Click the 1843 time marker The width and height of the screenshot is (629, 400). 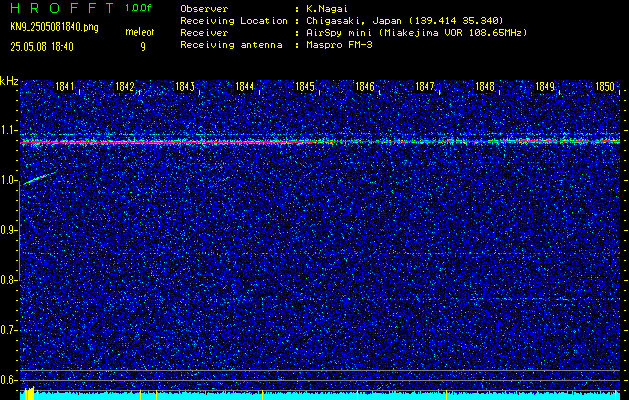(x=185, y=87)
